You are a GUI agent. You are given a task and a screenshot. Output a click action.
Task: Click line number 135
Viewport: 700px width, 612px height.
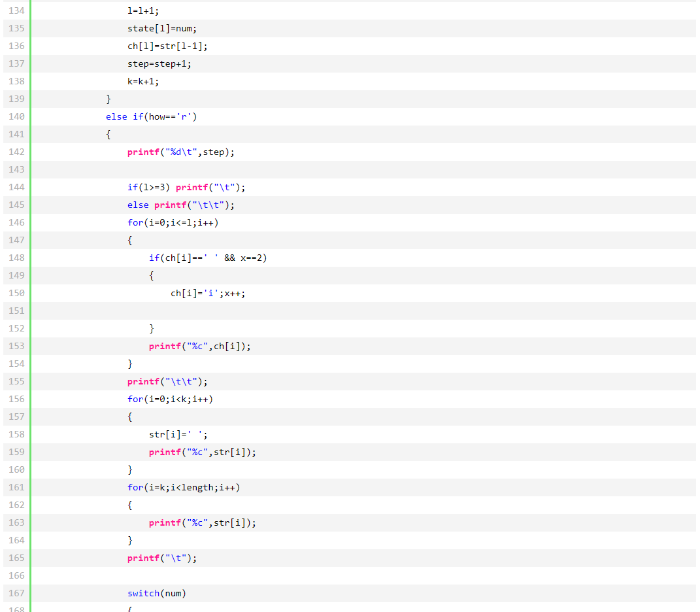(x=16, y=28)
